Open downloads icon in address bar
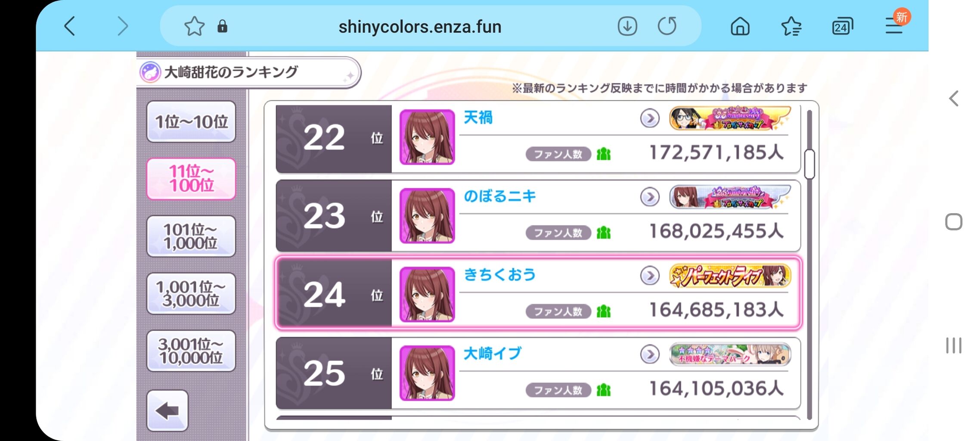Screen dimensions: 980x441 pyautogui.click(x=627, y=26)
